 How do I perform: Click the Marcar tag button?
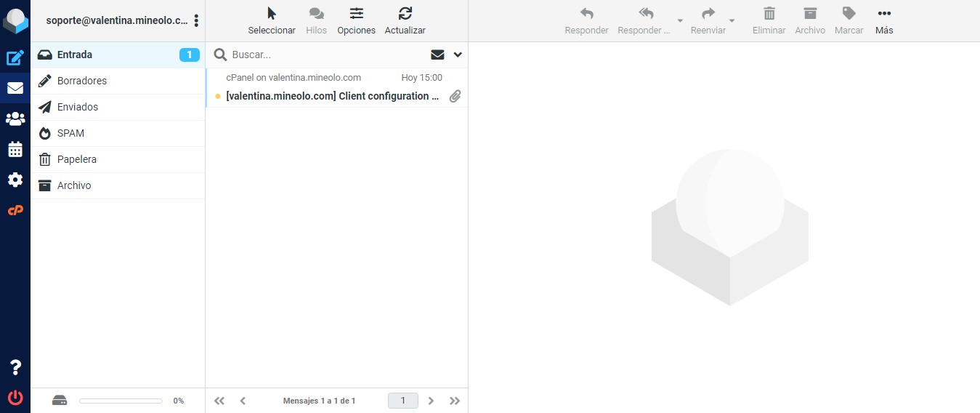(x=849, y=21)
